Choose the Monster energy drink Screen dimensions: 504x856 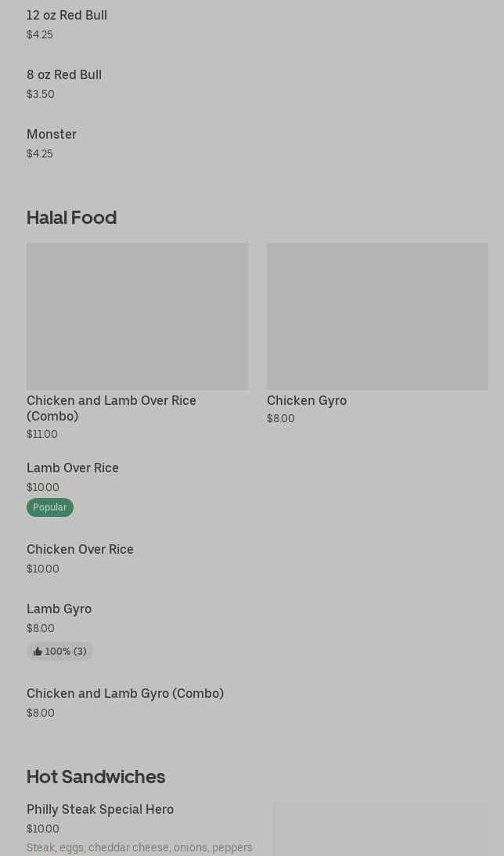point(52,135)
